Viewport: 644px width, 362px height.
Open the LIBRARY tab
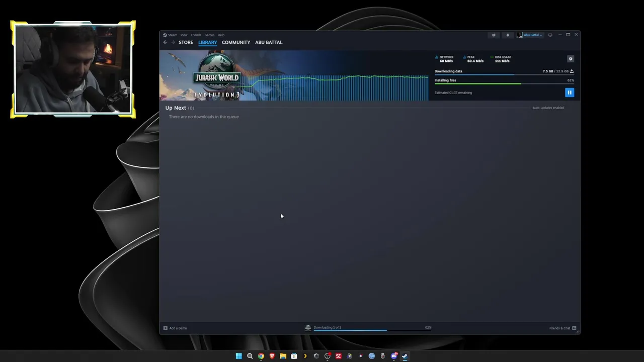pos(207,42)
